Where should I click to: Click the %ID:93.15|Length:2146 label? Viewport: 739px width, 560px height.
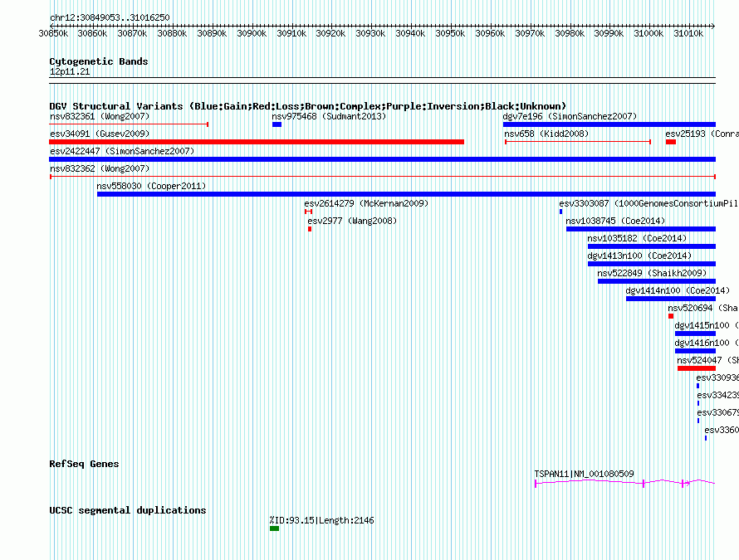coord(322,520)
